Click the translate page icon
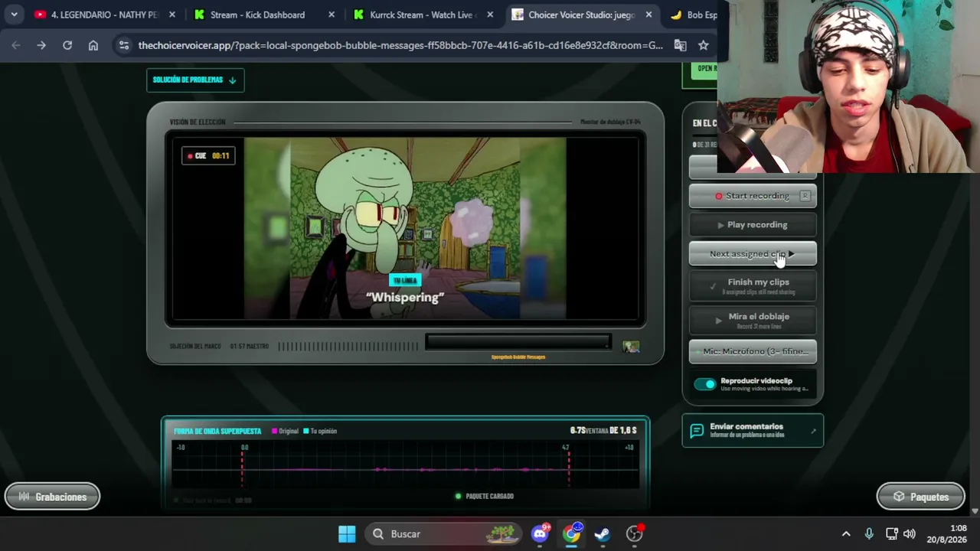 [x=680, y=45]
